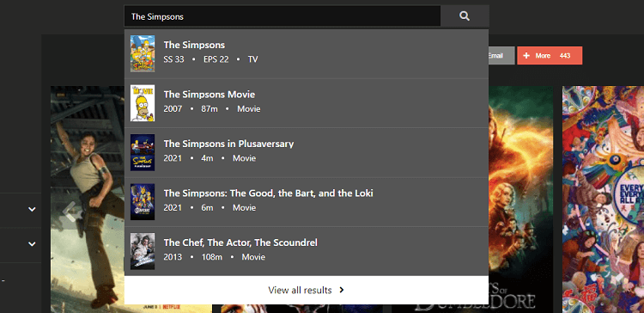Open The Simpsons Movie Homer poster
This screenshot has height=313, width=644.
point(143,103)
